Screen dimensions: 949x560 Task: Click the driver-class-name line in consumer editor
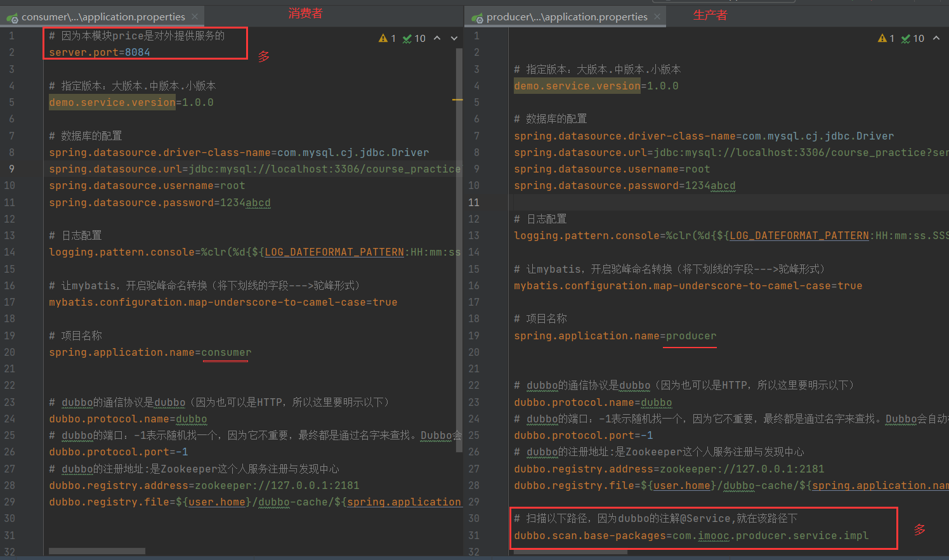239,153
